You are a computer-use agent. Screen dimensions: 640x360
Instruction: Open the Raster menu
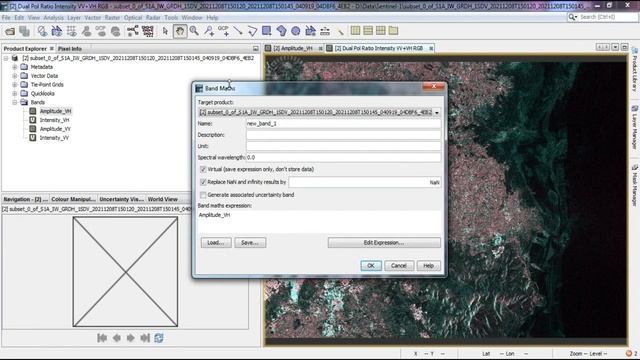(112, 18)
